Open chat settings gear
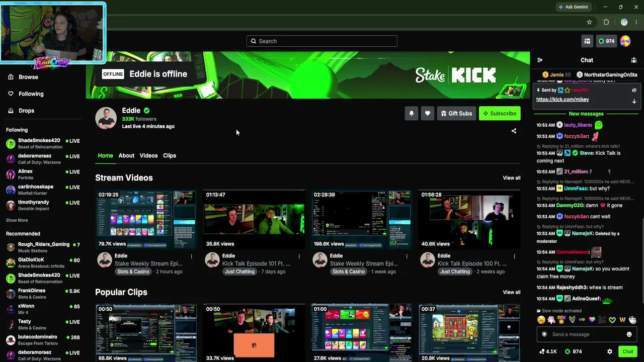 610,351
